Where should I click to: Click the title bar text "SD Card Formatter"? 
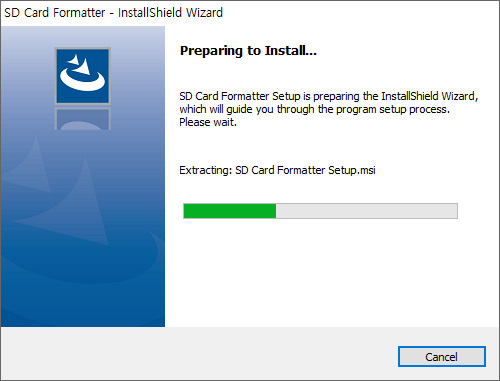coord(55,13)
